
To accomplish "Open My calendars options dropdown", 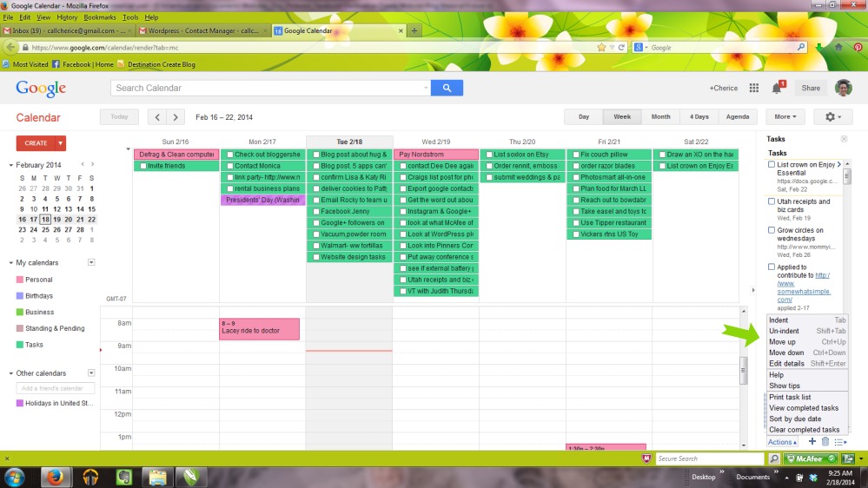I will [x=91, y=262].
